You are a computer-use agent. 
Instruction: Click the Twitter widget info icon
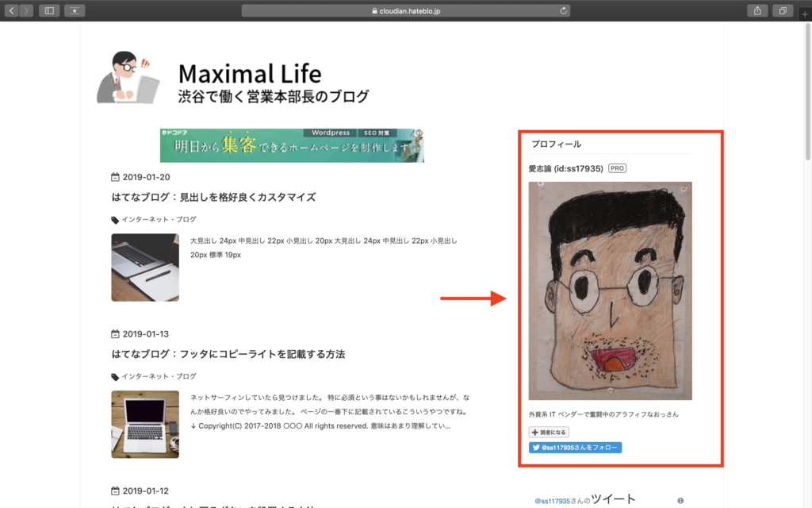pos(680,501)
